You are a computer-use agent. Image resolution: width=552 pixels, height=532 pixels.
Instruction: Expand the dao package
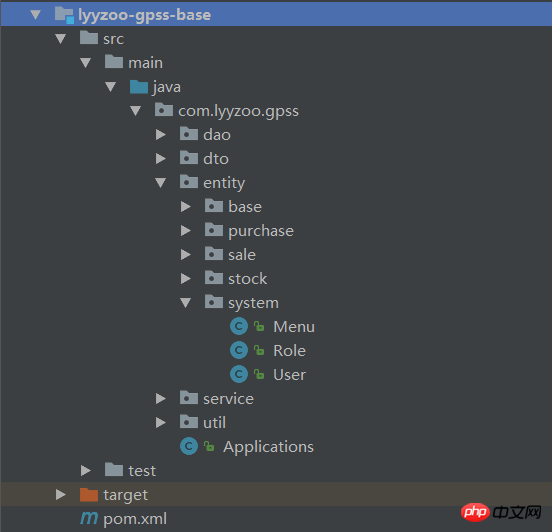pyautogui.click(x=161, y=134)
